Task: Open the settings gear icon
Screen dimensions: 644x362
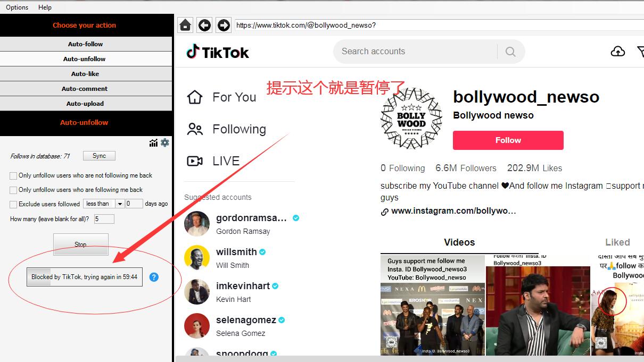Action: click(x=164, y=142)
